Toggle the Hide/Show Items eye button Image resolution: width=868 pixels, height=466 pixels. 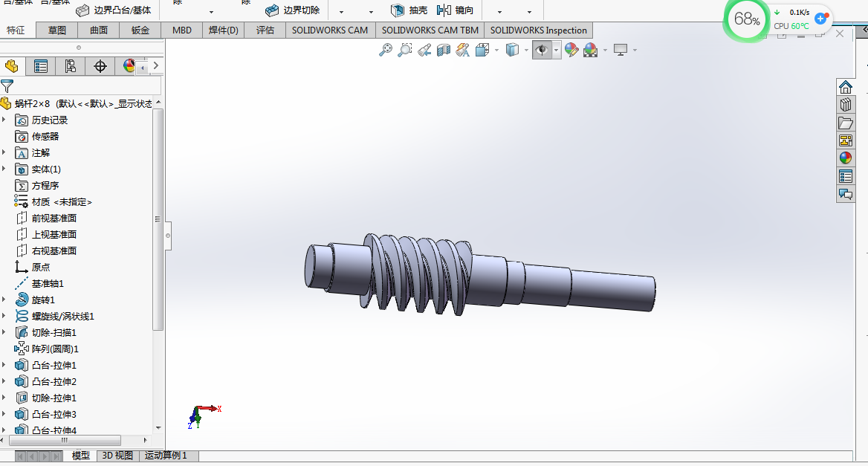[x=542, y=50]
